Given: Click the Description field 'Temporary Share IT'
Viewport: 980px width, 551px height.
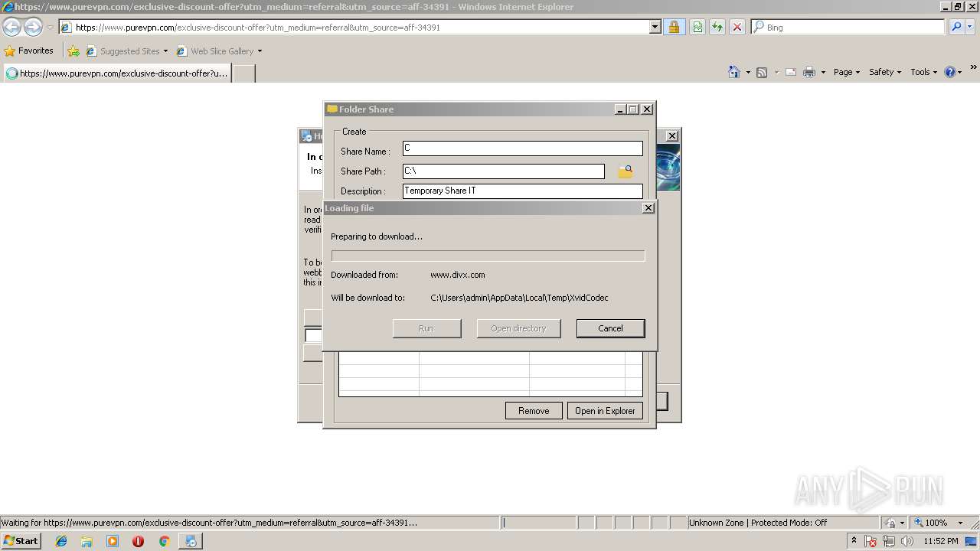Looking at the screenshot, I should click(x=523, y=191).
